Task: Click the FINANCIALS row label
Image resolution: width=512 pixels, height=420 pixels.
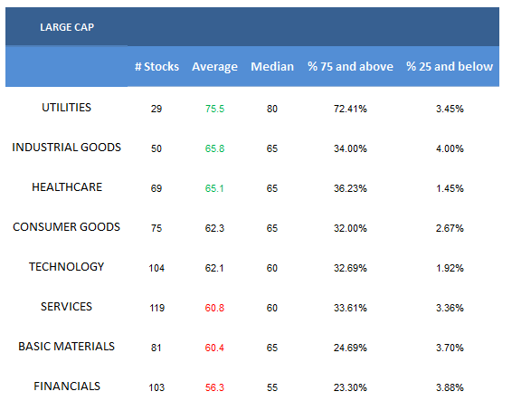Action: (67, 387)
